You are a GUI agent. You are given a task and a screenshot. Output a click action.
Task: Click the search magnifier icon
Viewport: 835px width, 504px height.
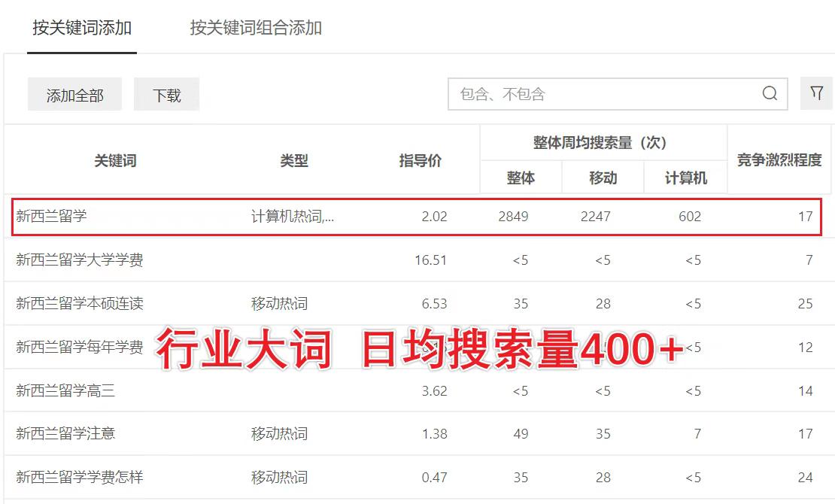pos(769,93)
